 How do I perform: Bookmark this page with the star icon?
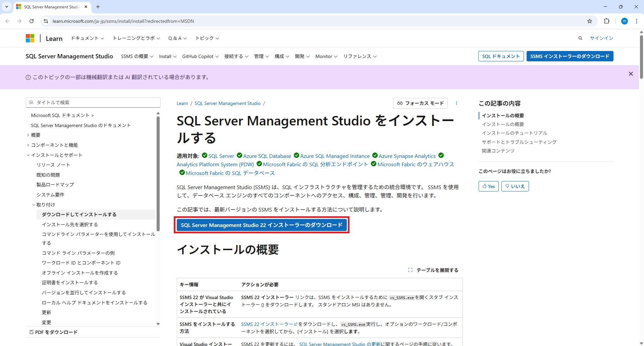[590, 21]
